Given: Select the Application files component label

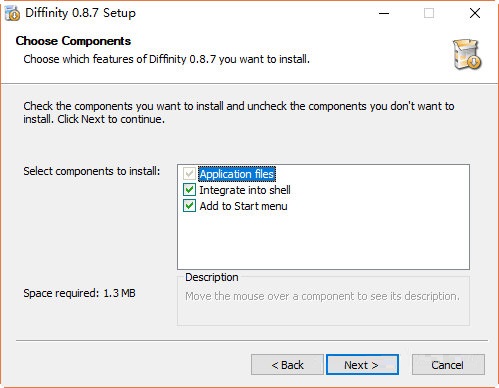Looking at the screenshot, I should [x=237, y=174].
